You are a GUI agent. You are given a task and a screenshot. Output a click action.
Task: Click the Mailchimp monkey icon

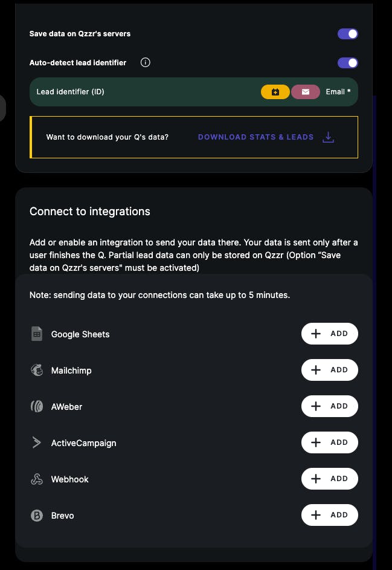coord(37,370)
